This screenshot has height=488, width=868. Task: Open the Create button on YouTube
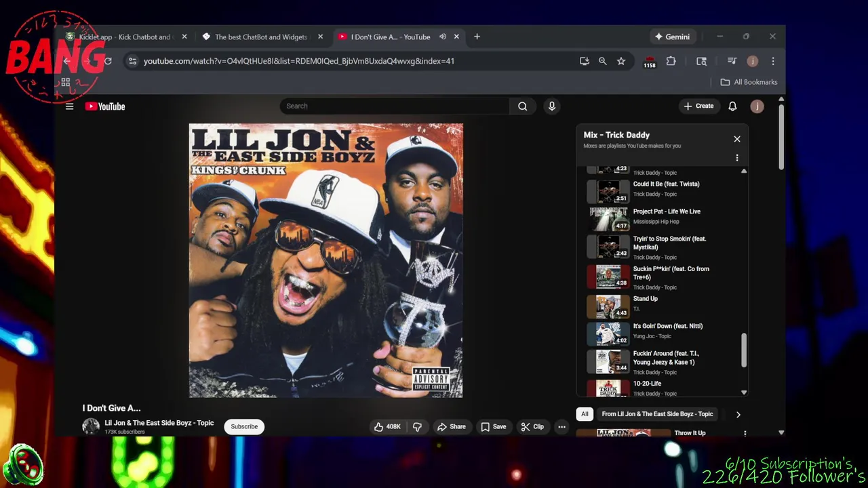click(x=698, y=106)
